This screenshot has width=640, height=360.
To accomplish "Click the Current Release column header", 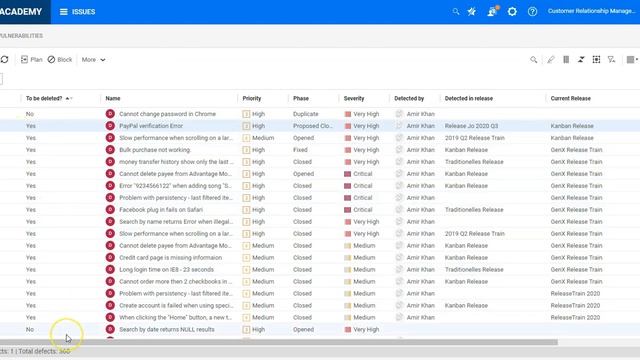I will click(x=571, y=98).
